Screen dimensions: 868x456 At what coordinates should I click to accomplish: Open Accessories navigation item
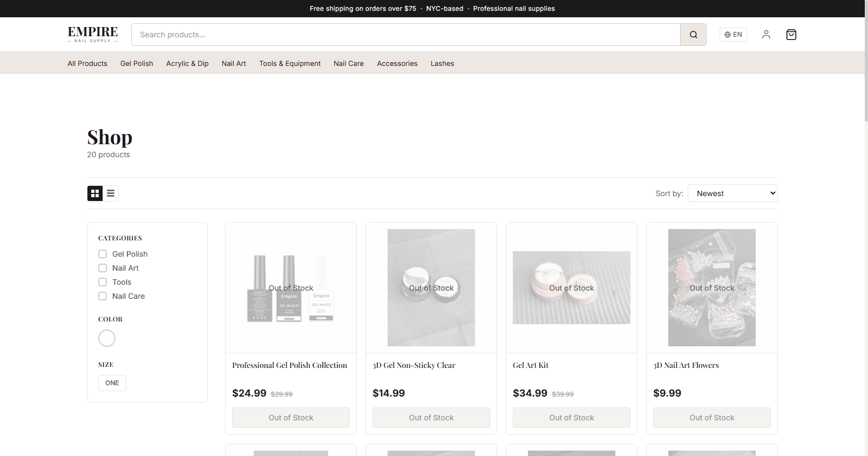397,63
